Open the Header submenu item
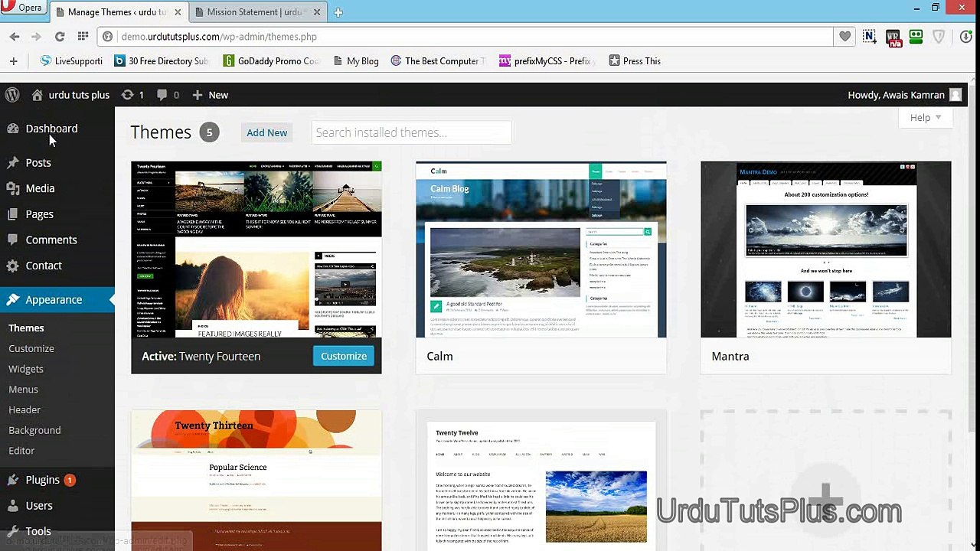This screenshot has height=551, width=980. click(24, 409)
